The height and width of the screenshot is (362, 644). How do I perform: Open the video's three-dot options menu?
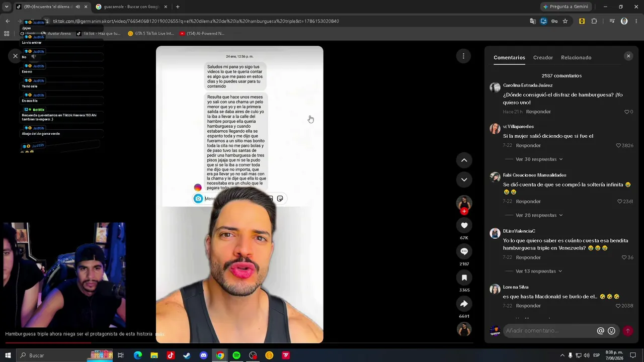[463, 56]
